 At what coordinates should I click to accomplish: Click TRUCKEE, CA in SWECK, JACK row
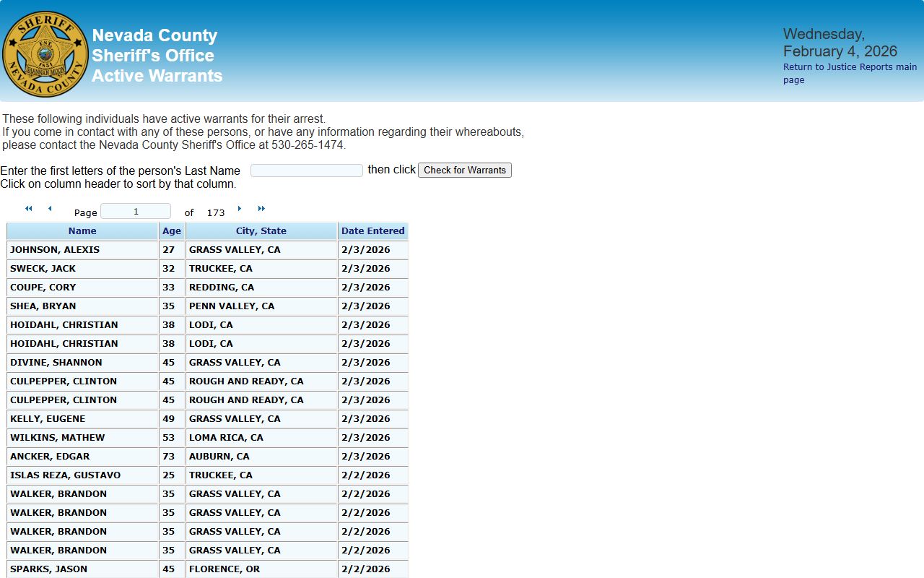coord(261,269)
